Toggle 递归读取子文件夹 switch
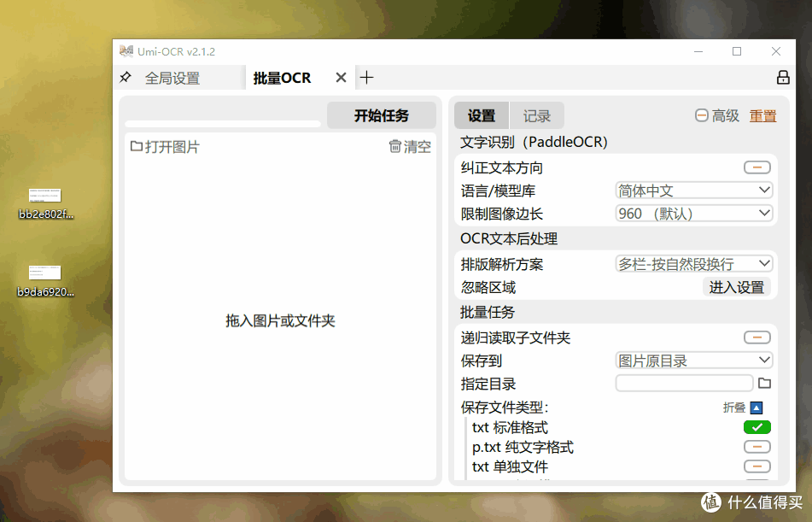The image size is (812, 522). pyautogui.click(x=757, y=337)
